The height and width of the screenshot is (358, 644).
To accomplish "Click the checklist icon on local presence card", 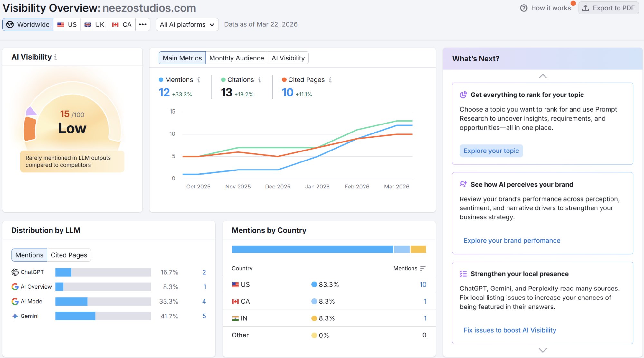I will [x=463, y=274].
